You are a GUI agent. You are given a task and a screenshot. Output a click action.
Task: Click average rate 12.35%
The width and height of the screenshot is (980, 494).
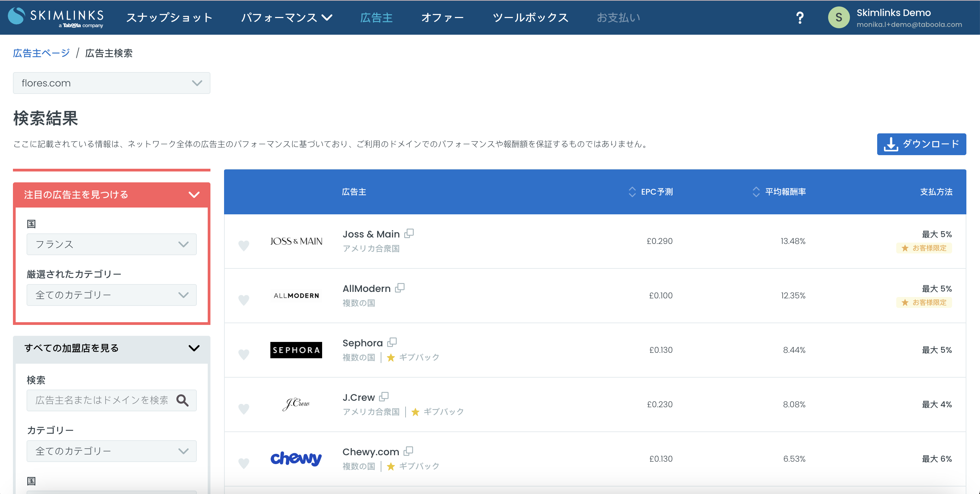coord(793,295)
